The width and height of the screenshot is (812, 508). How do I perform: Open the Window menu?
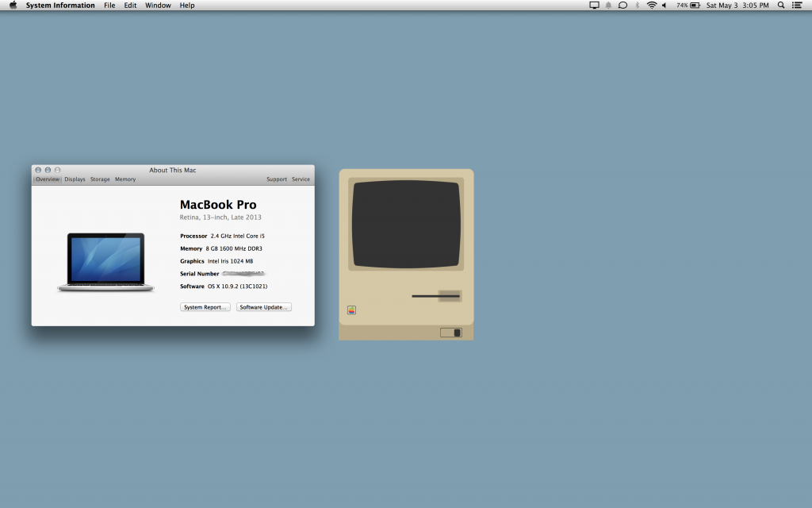click(x=158, y=6)
